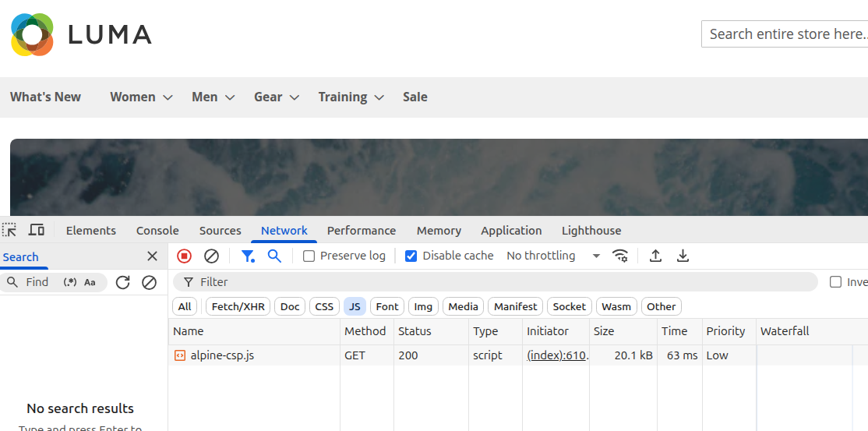Clear the search panel results

coord(149,283)
